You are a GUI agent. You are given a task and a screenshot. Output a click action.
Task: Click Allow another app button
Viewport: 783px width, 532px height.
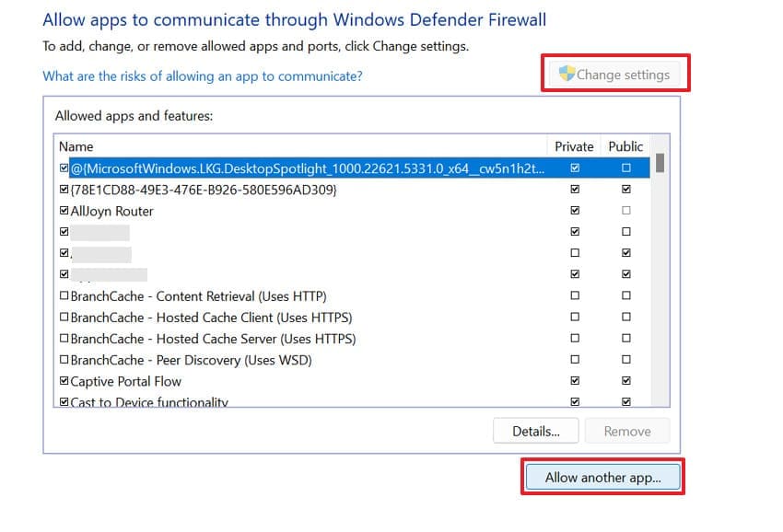coord(602,478)
